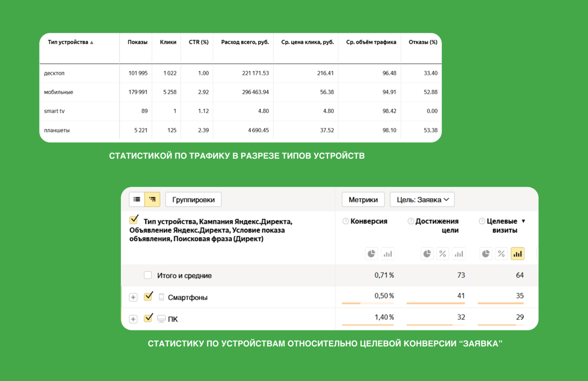
Task: Check the Итого и средние checkbox
Action: (x=148, y=275)
